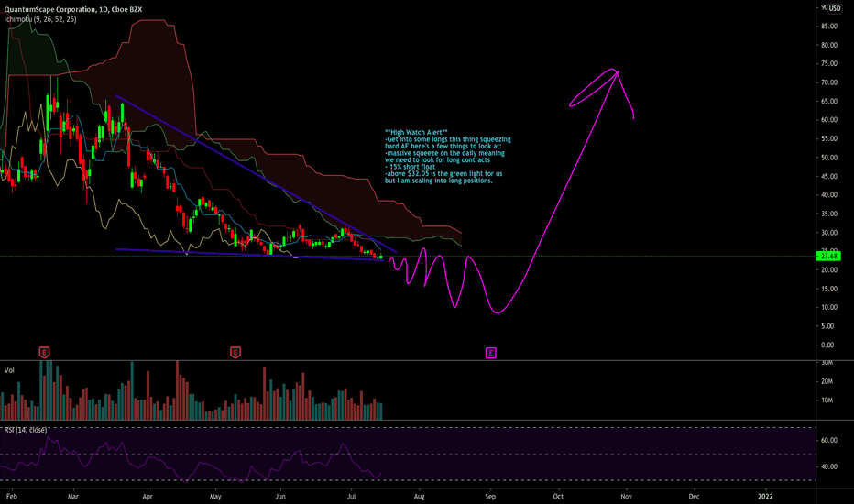Click the Sep label on time axis

(x=490, y=497)
